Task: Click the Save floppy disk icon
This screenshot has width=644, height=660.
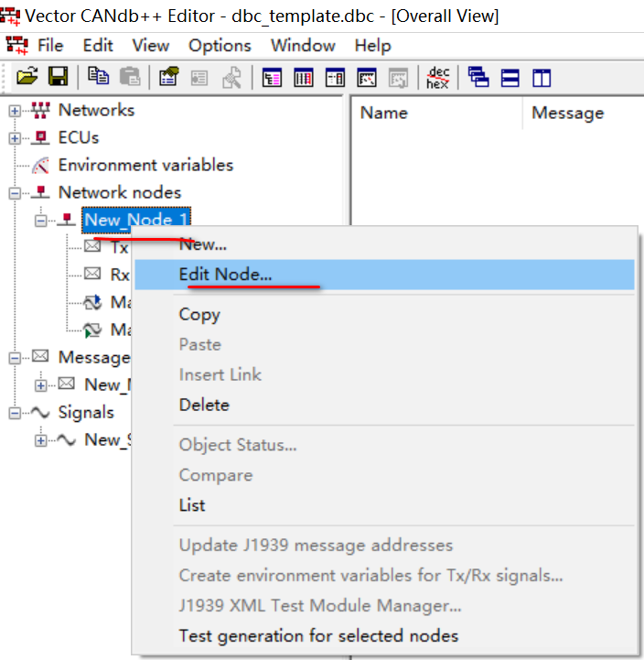Action: tap(58, 77)
